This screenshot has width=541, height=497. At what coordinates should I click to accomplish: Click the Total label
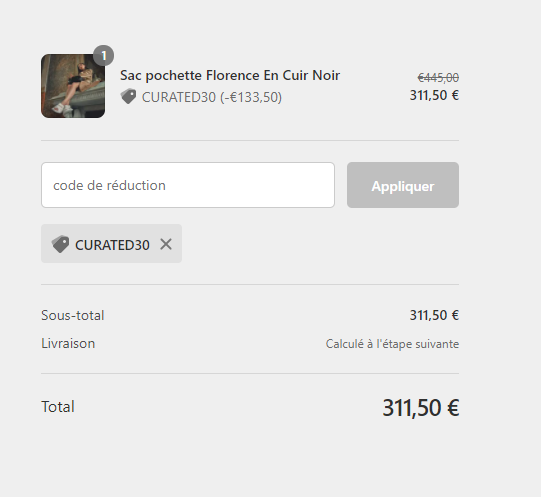[58, 407]
